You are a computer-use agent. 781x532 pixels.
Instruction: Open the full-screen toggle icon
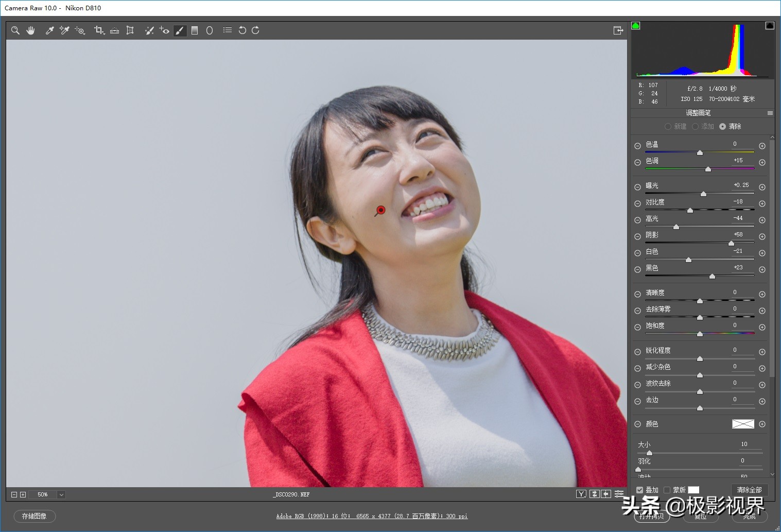(618, 30)
